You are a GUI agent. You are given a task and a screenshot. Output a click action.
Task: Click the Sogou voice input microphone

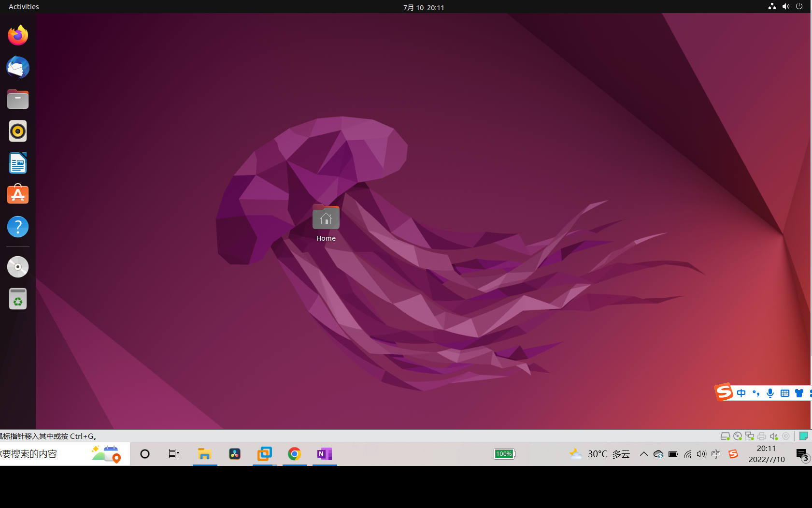pos(770,393)
